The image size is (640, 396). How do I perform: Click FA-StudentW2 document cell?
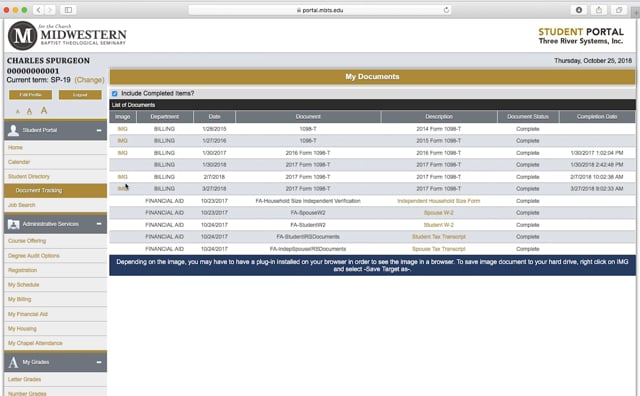coord(308,225)
